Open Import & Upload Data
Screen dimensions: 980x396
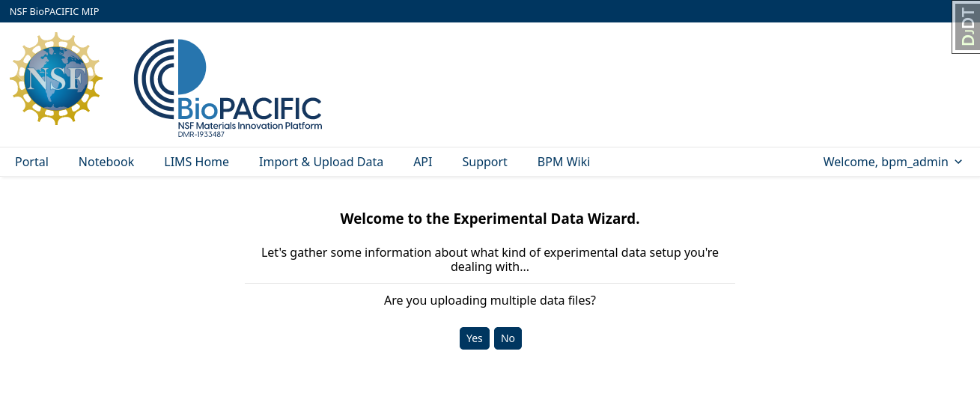(320, 162)
